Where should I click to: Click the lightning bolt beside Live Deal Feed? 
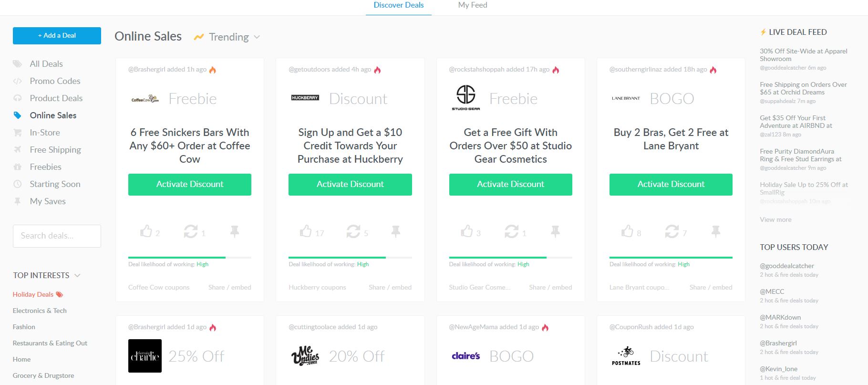763,32
